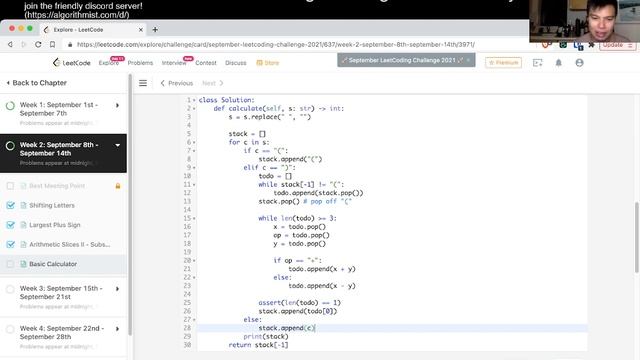
Task: Expand Week 4: September 22nd section
Action: coord(118,329)
